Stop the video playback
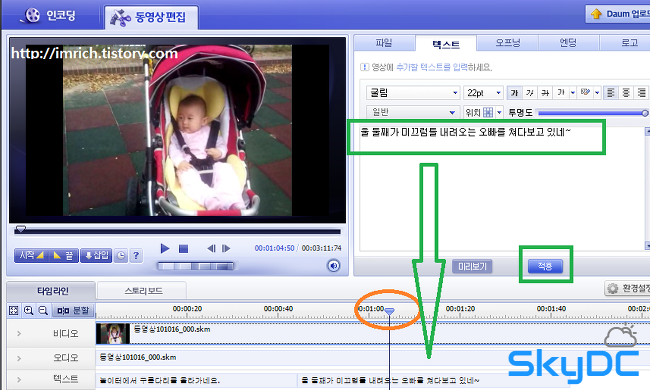The width and height of the screenshot is (650, 390). coord(183,249)
